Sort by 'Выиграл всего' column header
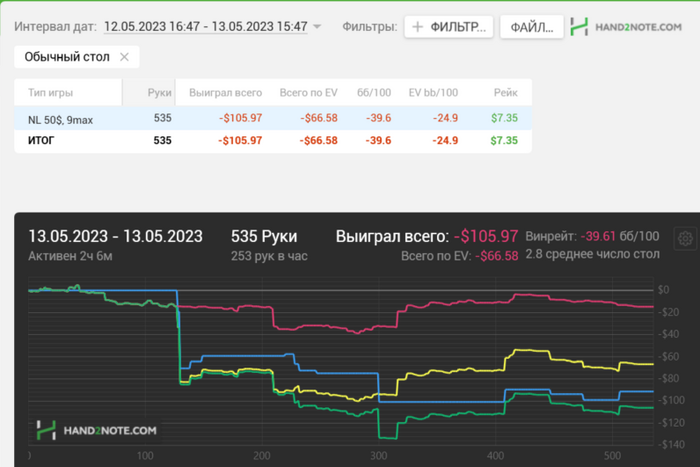This screenshot has height=467, width=700. pyautogui.click(x=225, y=93)
